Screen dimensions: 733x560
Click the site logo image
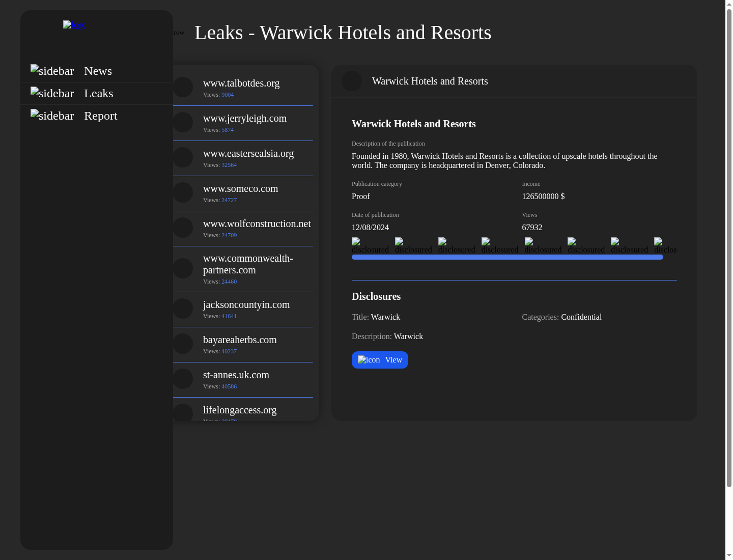click(x=74, y=25)
